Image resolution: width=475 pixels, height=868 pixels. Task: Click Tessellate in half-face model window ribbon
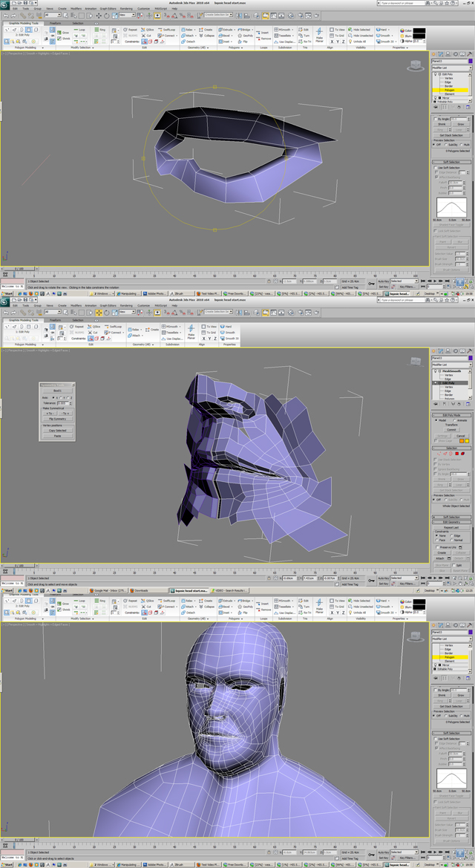coord(170,332)
